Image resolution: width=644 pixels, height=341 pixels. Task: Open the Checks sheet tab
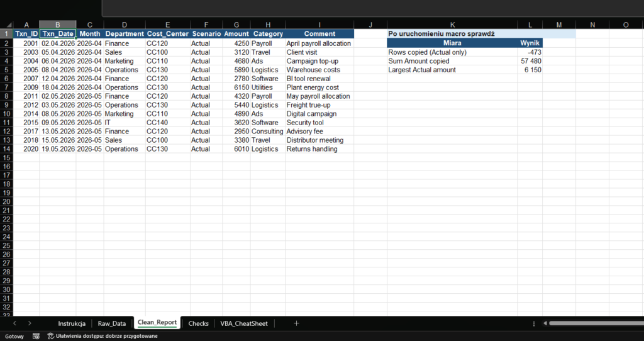coord(199,323)
